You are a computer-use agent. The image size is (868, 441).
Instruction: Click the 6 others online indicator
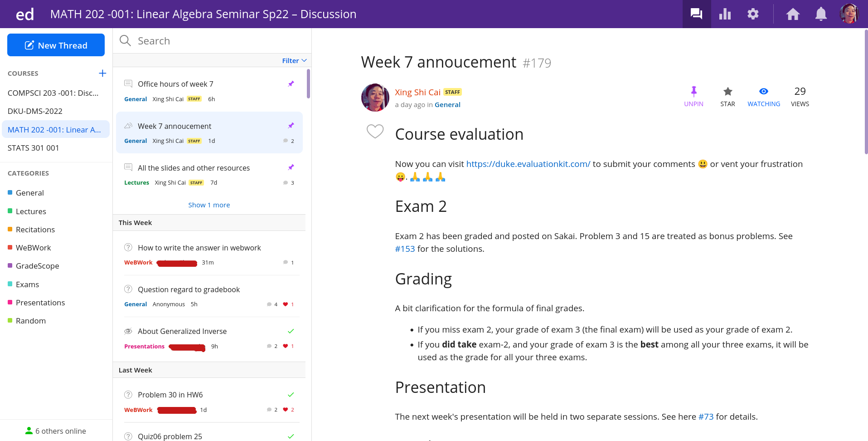pyautogui.click(x=56, y=431)
